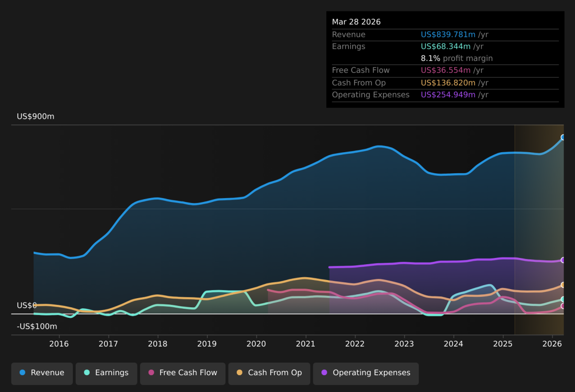Toggle the Free Cash Flow legend button

183,373
